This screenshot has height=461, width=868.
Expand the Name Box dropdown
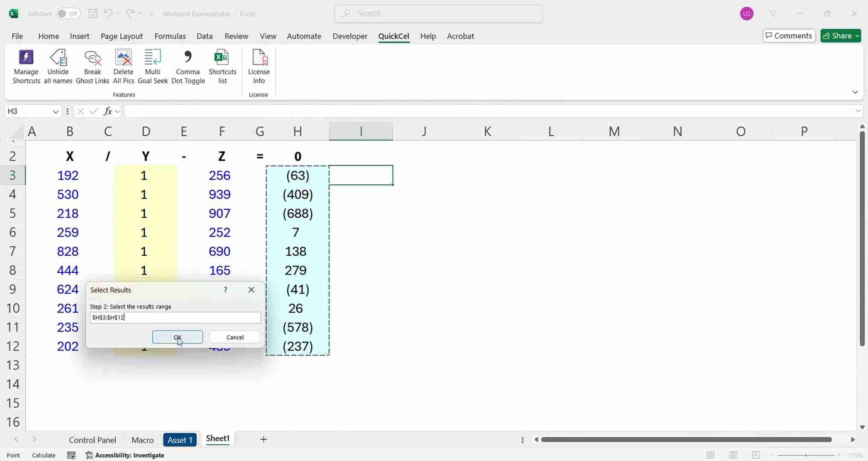coord(56,111)
